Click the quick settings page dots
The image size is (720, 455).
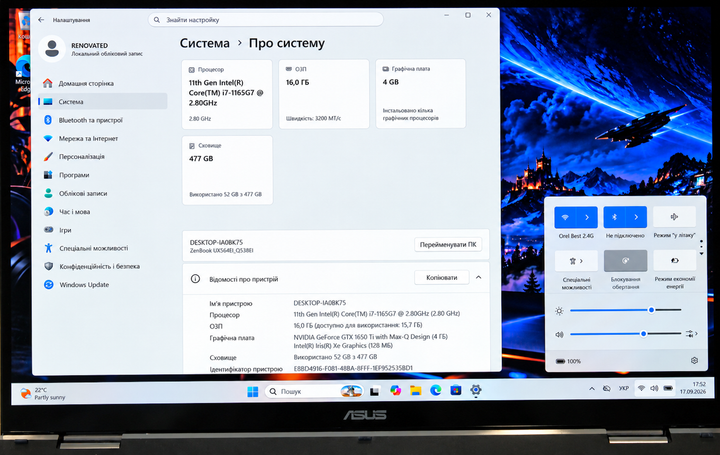coord(701,247)
